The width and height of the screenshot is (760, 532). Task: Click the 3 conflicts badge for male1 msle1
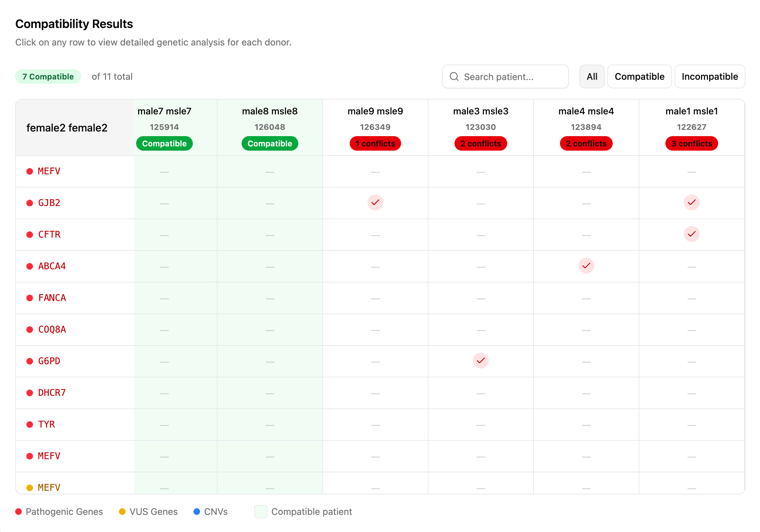(x=691, y=143)
